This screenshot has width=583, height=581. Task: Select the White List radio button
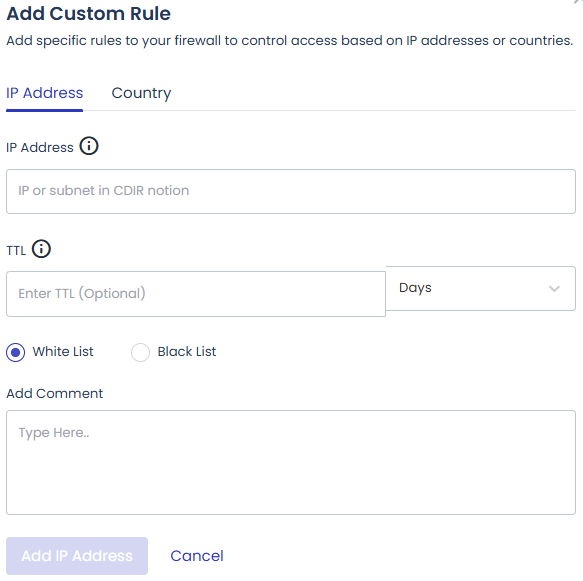coord(16,352)
